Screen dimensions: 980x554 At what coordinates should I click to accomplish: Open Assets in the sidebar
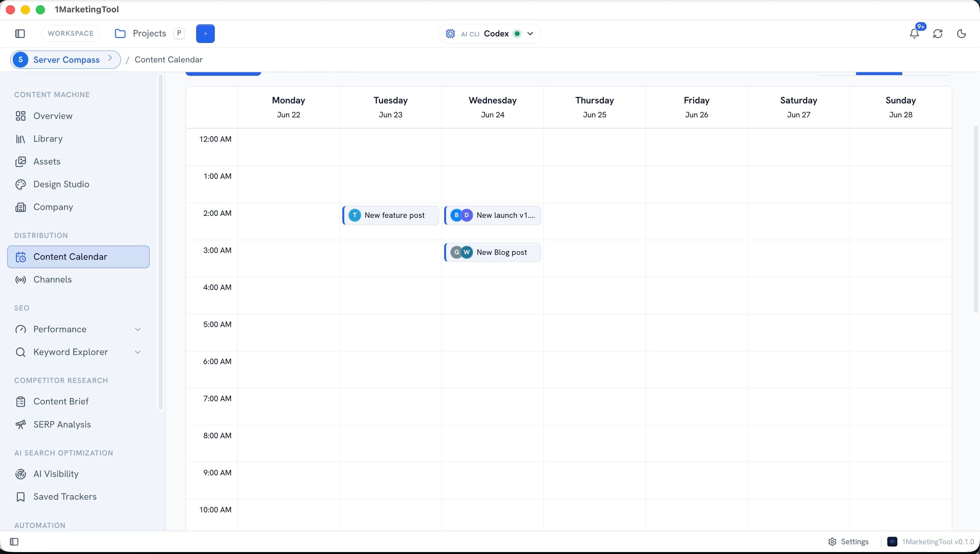point(78,162)
